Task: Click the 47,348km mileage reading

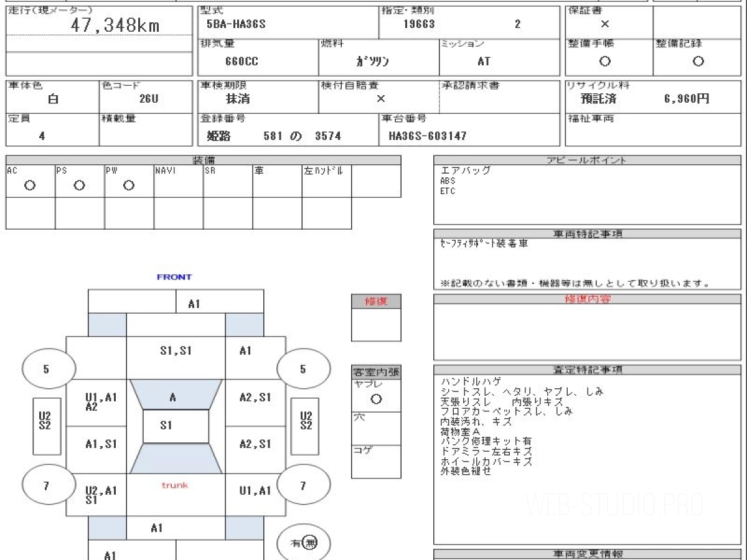Action: click(x=115, y=26)
